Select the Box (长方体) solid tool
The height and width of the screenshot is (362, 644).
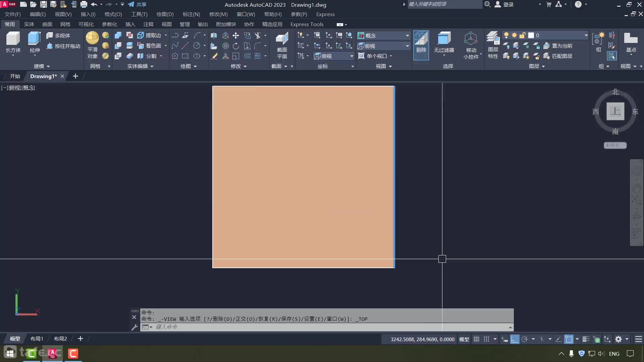13,42
